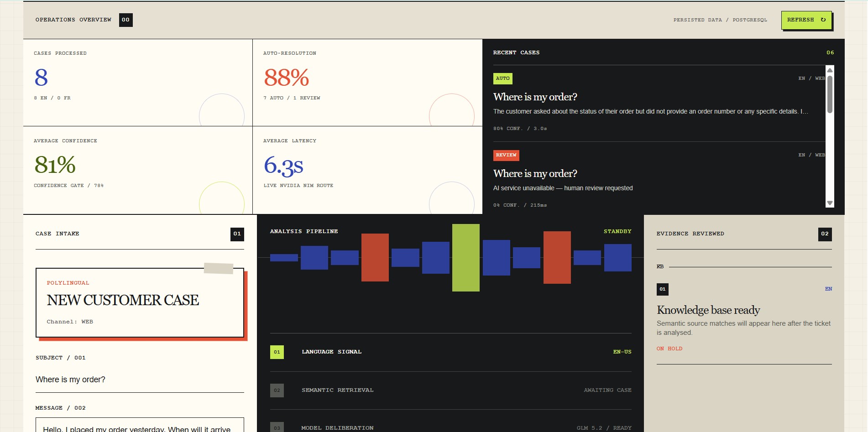Viewport: 868px width, 432px height.
Task: Click the "RECENT CASES" heading
Action: 516,53
